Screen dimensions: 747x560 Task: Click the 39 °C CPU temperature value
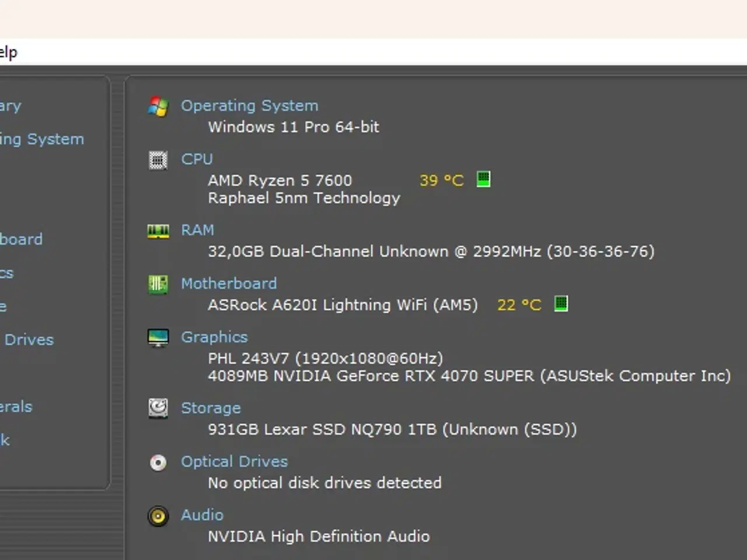[x=441, y=181]
